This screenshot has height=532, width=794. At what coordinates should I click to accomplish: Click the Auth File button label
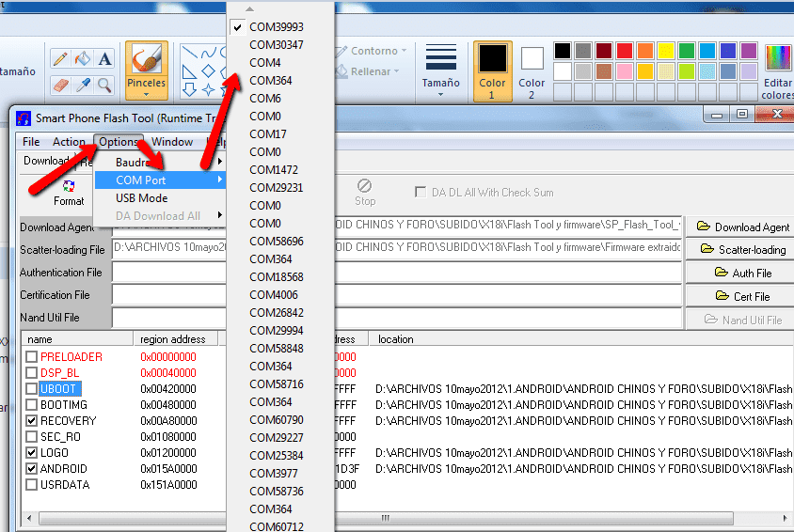[x=752, y=274]
